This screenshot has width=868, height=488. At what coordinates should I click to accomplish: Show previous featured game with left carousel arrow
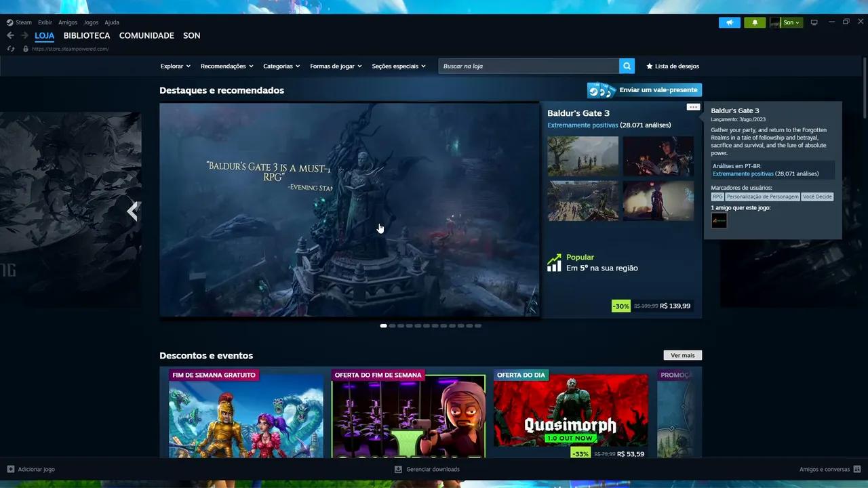(133, 211)
